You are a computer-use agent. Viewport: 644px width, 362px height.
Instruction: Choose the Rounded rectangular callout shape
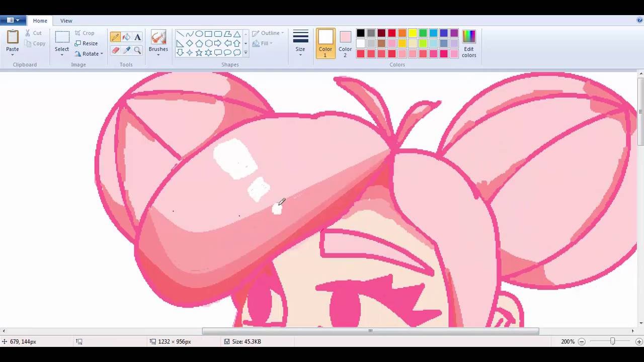218,52
